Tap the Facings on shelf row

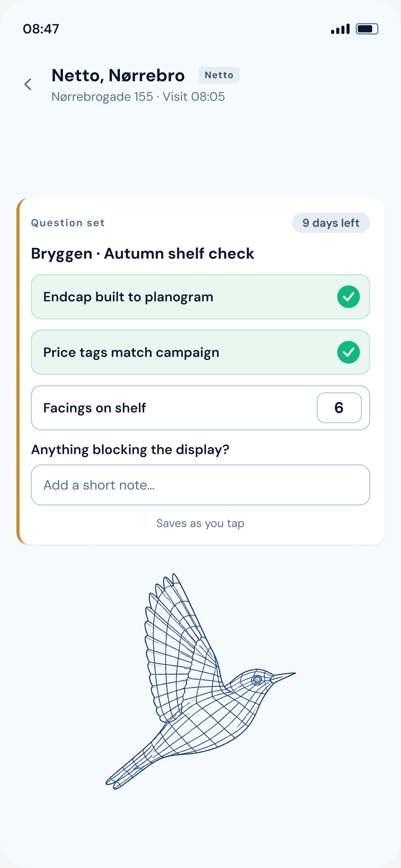click(x=200, y=408)
